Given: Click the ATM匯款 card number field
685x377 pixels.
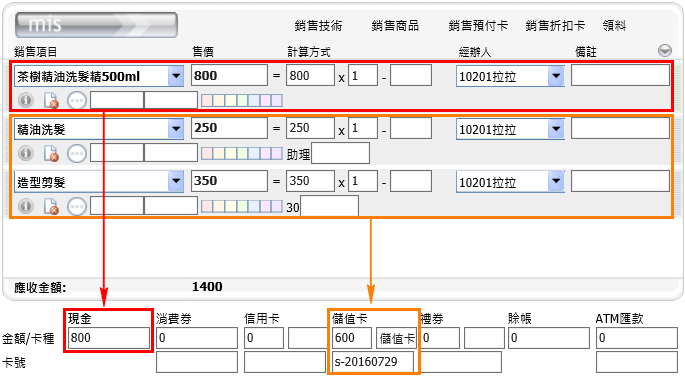Looking at the screenshot, I should [x=637, y=362].
